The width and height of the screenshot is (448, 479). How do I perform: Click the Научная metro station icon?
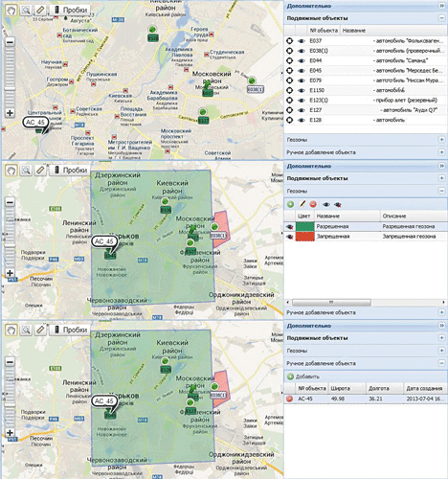(x=66, y=64)
